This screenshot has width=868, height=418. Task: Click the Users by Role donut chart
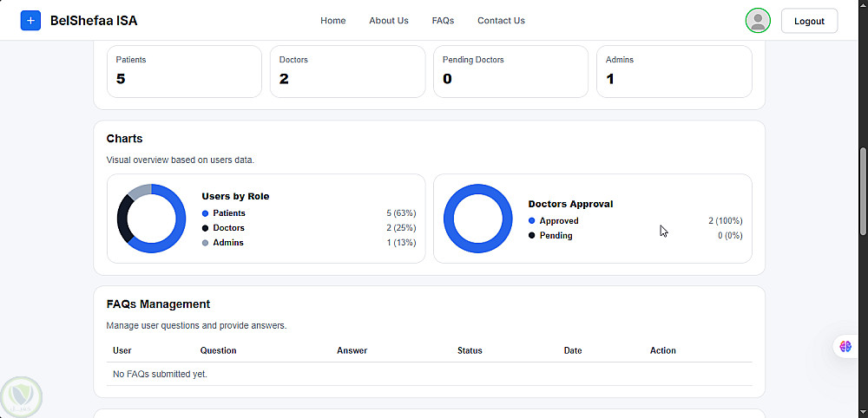[x=152, y=219]
